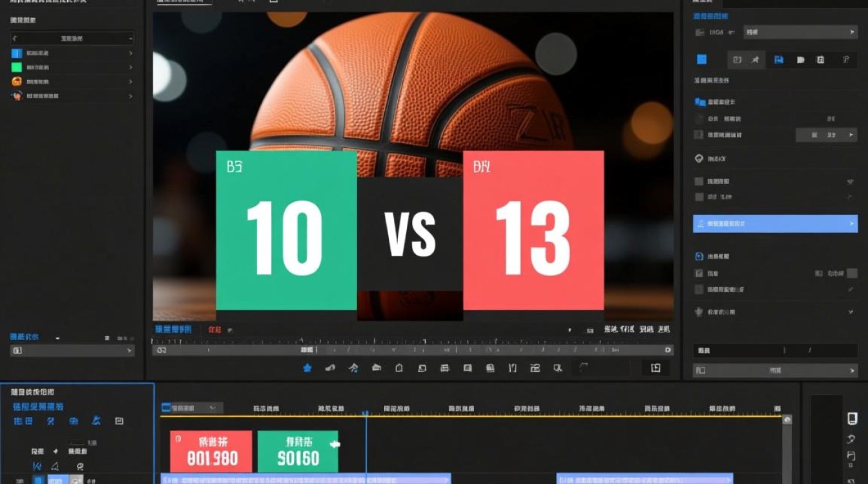Select the red 801980 clip in timeline
This screenshot has width=868, height=484.
[211, 451]
